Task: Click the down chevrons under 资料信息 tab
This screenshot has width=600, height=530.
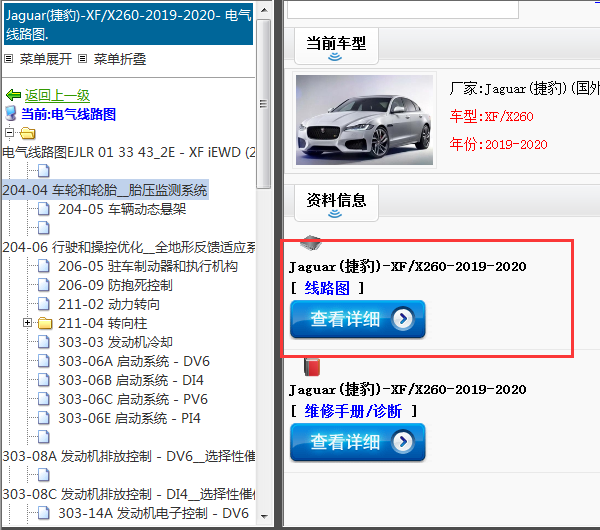Action: (335, 214)
